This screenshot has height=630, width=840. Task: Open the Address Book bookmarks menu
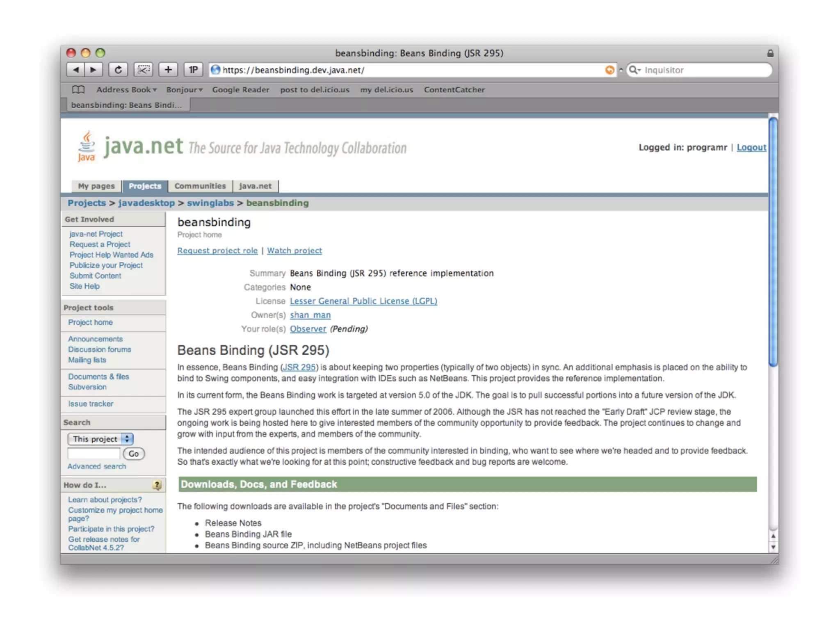(126, 89)
